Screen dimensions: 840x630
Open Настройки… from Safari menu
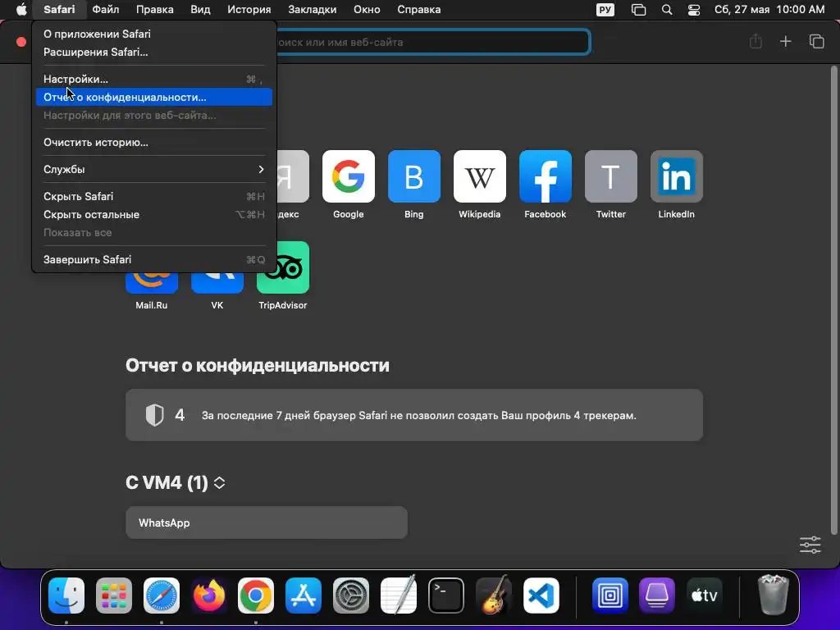153,79
